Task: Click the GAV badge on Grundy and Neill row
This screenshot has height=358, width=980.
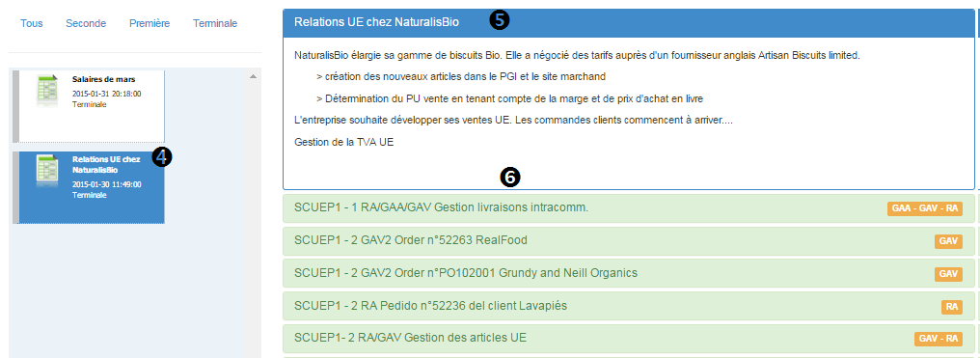Action: (x=948, y=274)
